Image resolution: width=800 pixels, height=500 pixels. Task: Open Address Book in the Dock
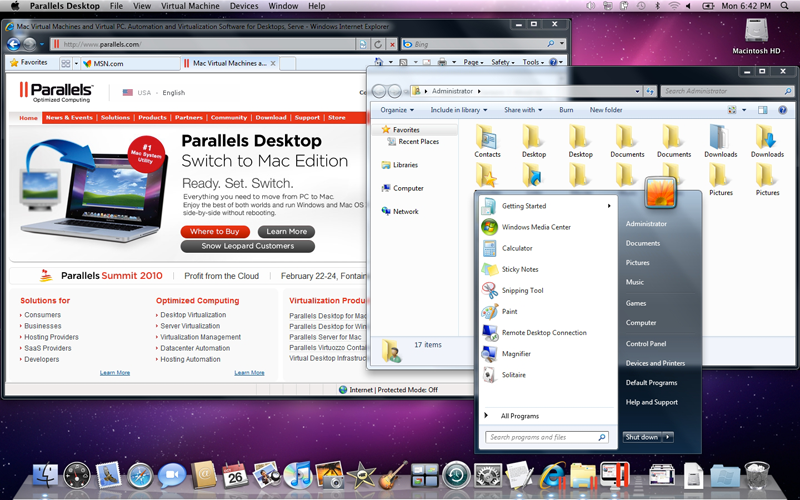click(204, 476)
